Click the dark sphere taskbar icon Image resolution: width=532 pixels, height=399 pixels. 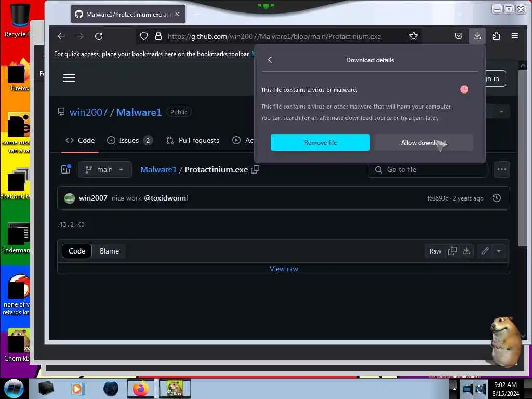pos(111,389)
